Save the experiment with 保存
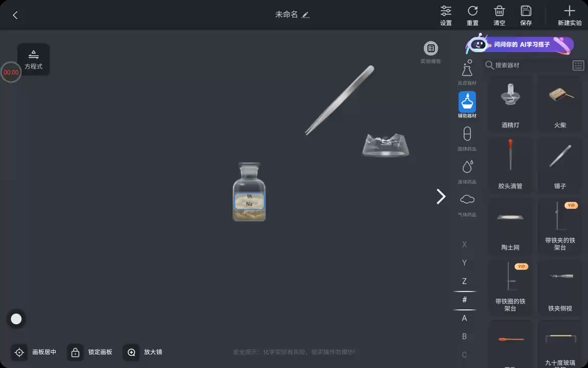The height and width of the screenshot is (368, 588). click(526, 15)
